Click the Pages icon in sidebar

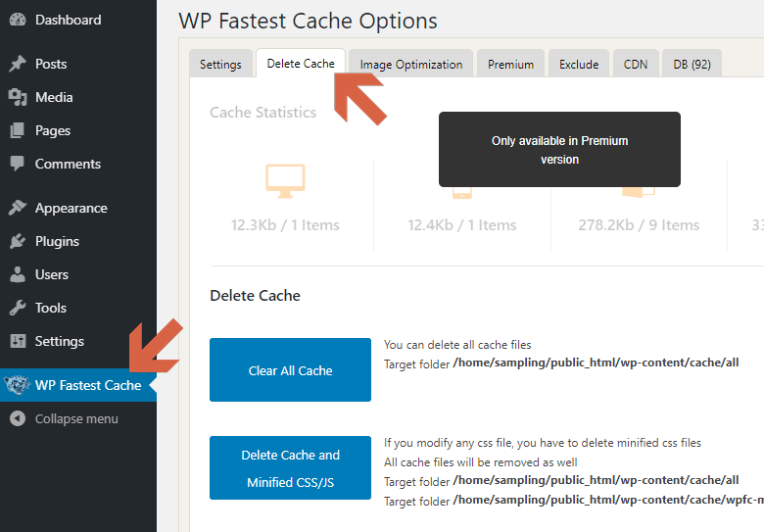pyautogui.click(x=18, y=130)
